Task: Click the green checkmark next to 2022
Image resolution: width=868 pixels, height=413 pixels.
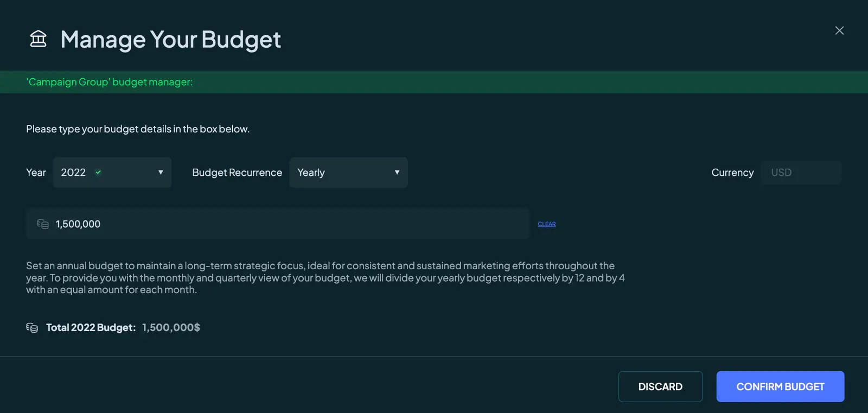Action: pos(98,172)
